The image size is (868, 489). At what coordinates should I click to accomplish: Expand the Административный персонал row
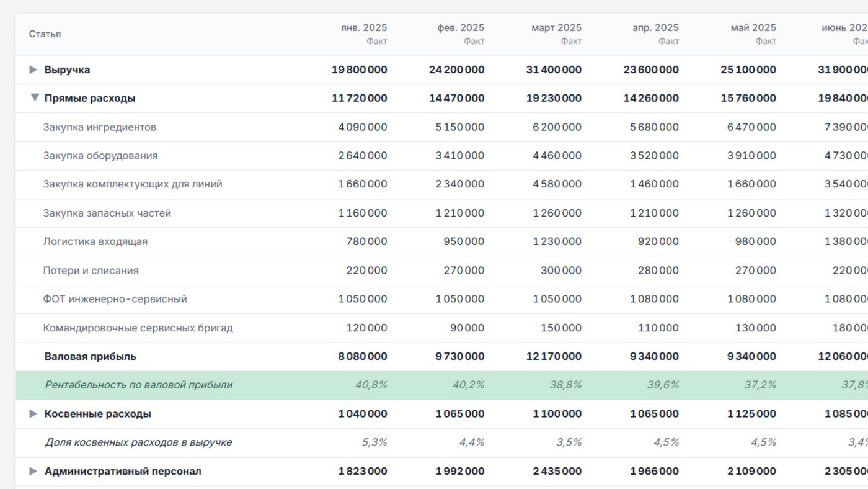click(33, 471)
